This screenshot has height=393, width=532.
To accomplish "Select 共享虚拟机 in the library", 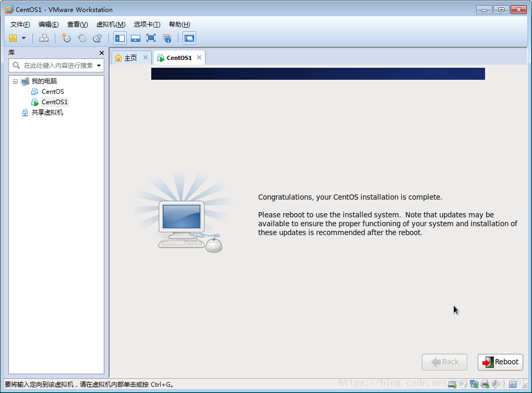I will 47,113.
